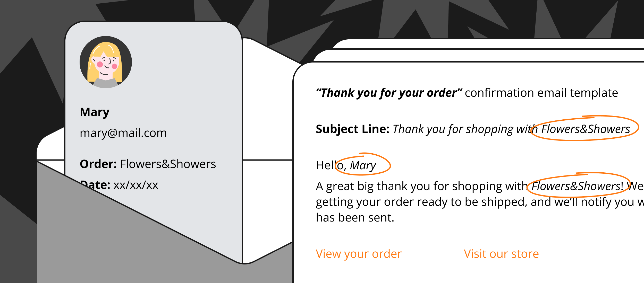The image size is (644, 283).
Task: Click the mary@mail.com email address
Action: coord(123,133)
